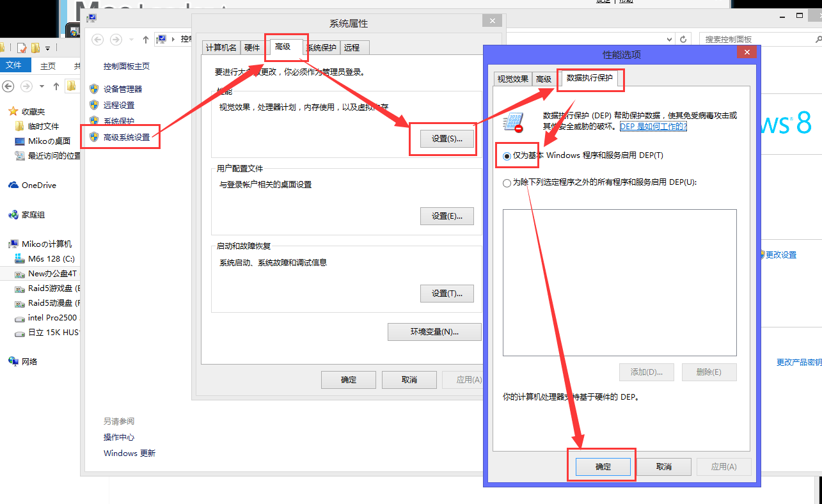Click the shield icon beside 远程设置
The image size is (822, 504).
[94, 105]
